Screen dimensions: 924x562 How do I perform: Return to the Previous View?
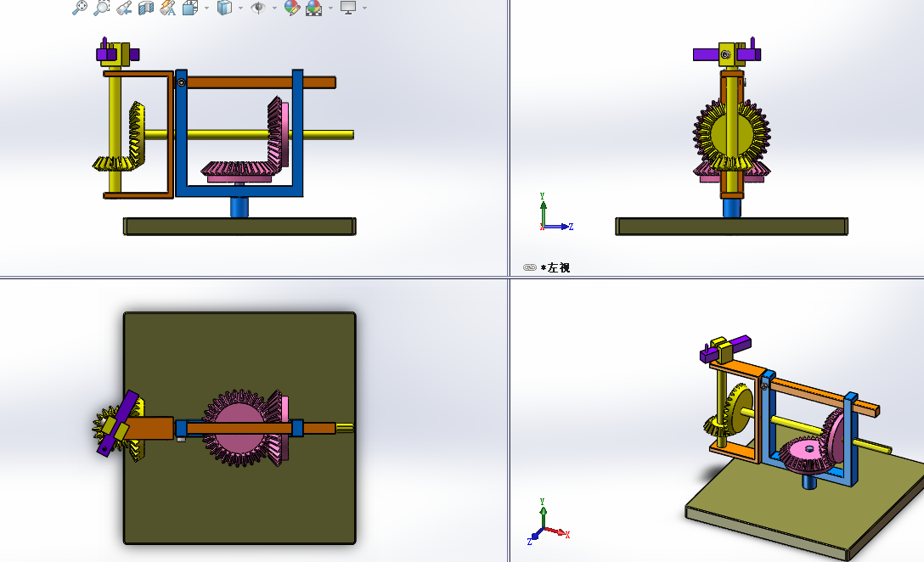[x=124, y=8]
